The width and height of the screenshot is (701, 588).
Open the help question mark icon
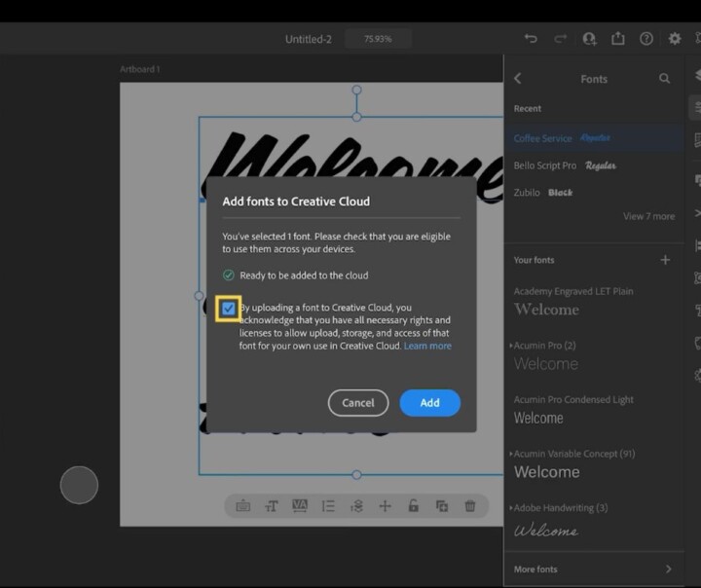tap(646, 39)
